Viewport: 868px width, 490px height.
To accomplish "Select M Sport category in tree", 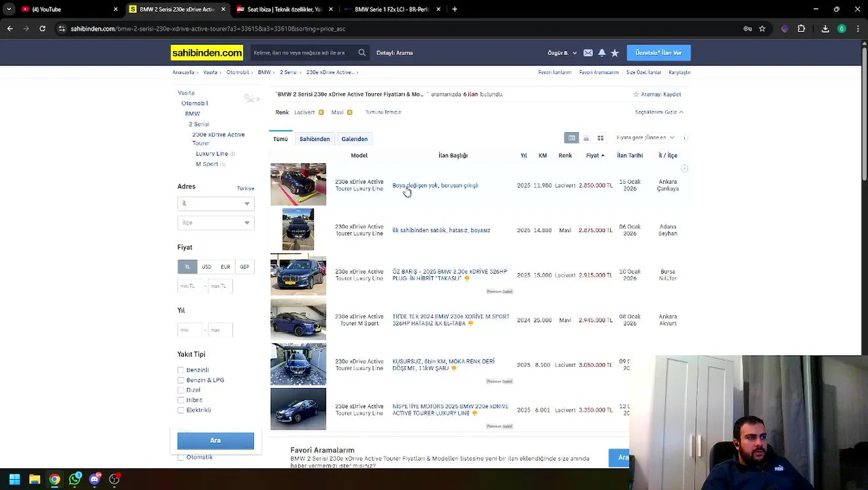I will 207,164.
